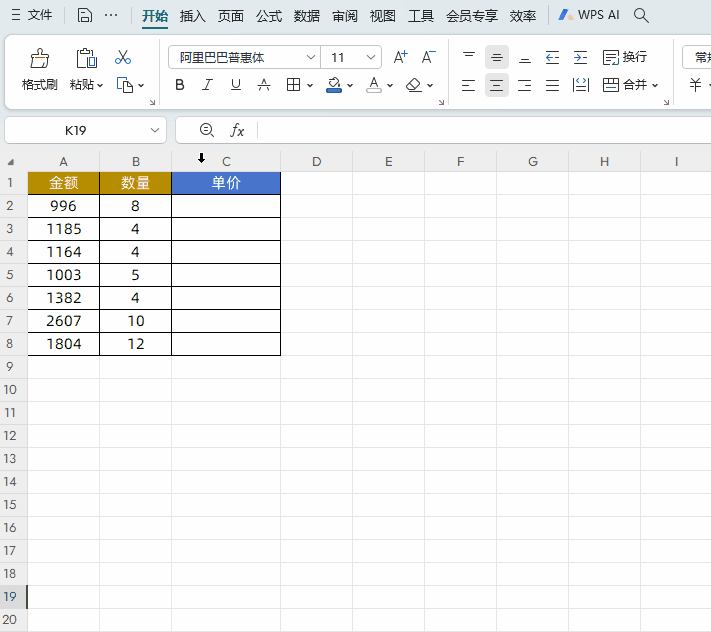Switch to the 审阅 tab
This screenshot has height=632, width=711.
345,16
